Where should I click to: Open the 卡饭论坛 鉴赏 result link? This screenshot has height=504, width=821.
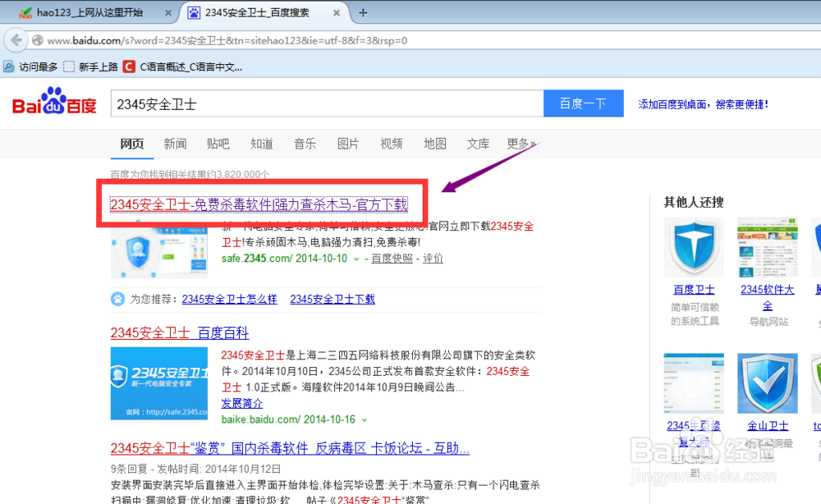290,448
